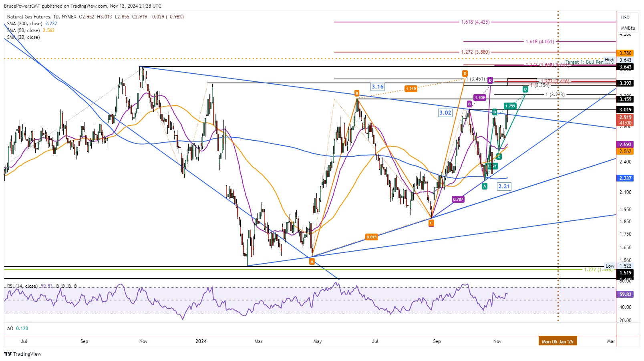Image resolution: width=644 pixels, height=361 pixels.
Task: Click the purple 2.593 SMA price tag
Action: pyautogui.click(x=625, y=145)
